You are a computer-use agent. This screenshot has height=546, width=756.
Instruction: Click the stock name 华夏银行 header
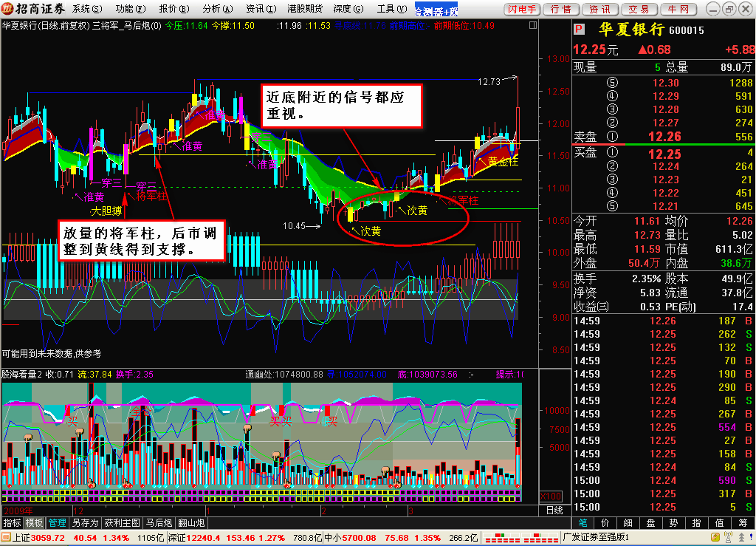[632, 30]
